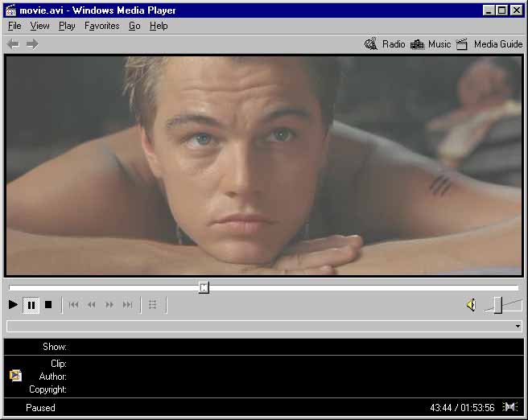528x420 pixels.
Task: Click the Preview playlist icon
Action: 153,305
